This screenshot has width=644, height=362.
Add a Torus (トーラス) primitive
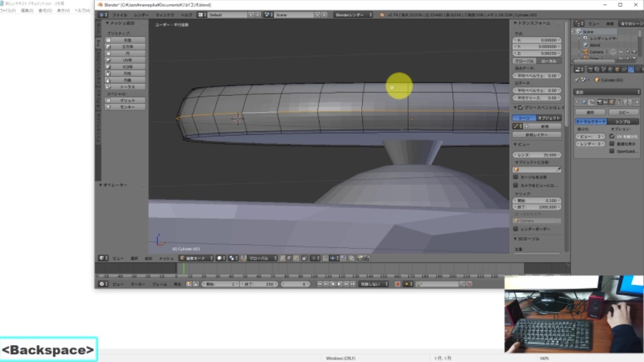click(127, 87)
